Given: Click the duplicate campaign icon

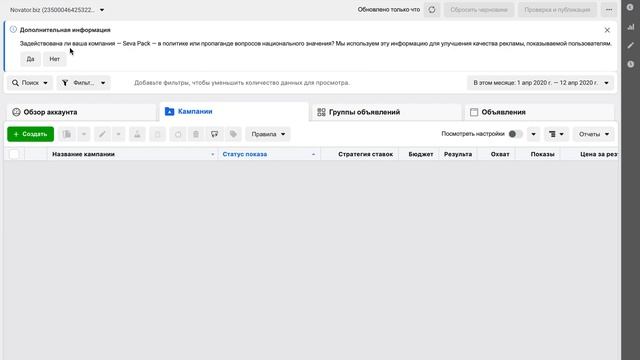Looking at the screenshot, I should point(67,134).
